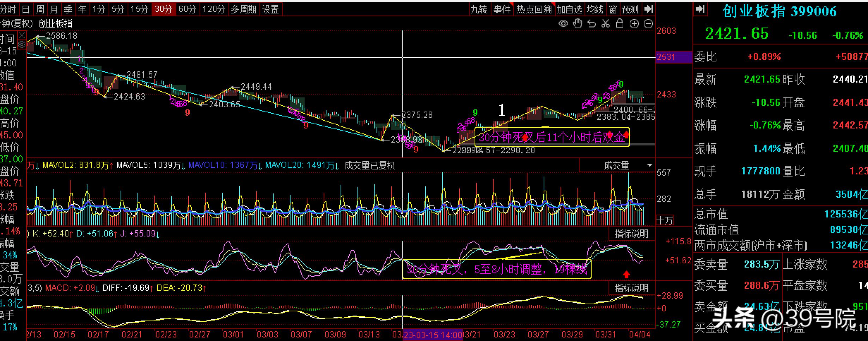Click the undo arrow icon
Image resolution: width=868 pixels, height=341 pixels.
pos(592,24)
